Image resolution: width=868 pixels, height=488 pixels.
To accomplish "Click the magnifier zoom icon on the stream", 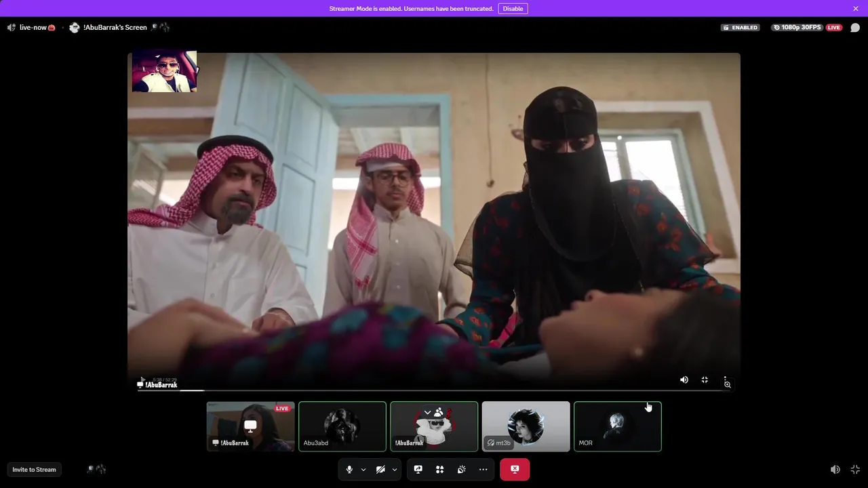I will click(727, 385).
